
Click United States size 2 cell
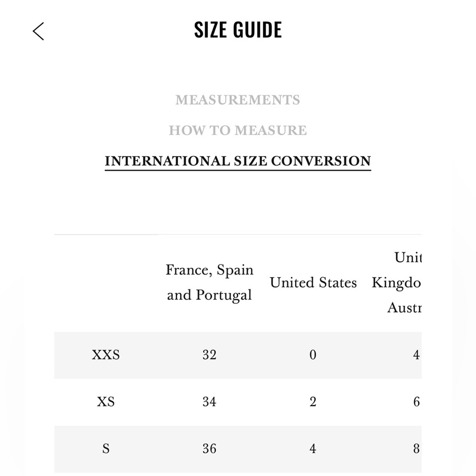313,402
